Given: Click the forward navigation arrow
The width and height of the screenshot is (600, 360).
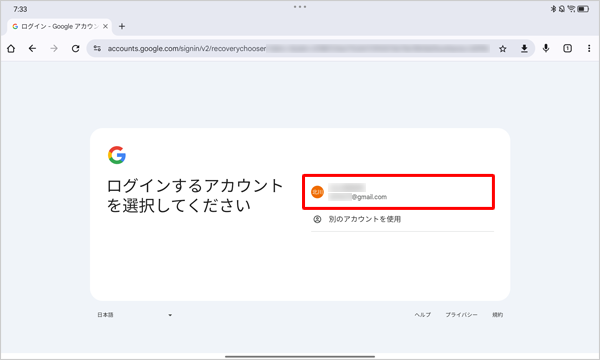Looking at the screenshot, I should point(54,49).
